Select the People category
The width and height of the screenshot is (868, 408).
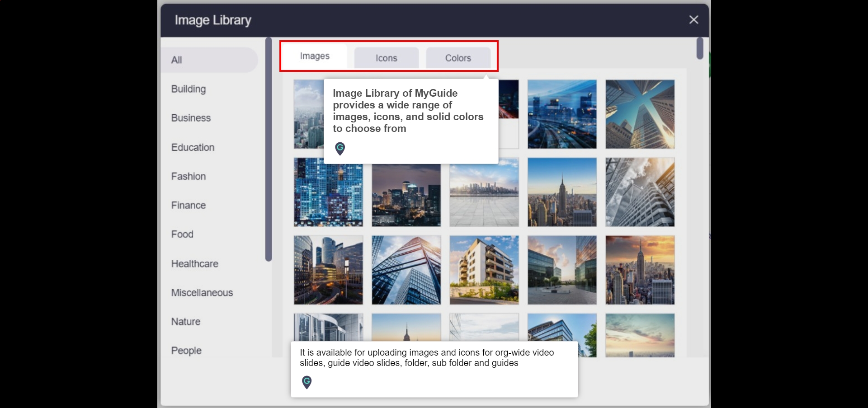[x=186, y=351]
